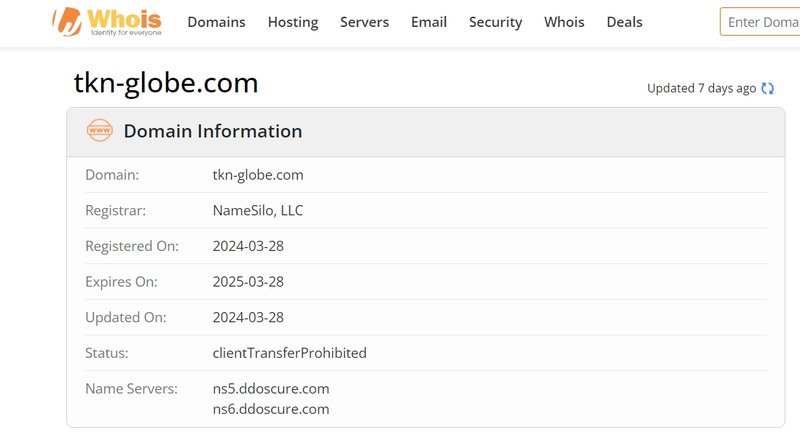Open the Security navigation item
The image size is (800, 435).
[495, 22]
